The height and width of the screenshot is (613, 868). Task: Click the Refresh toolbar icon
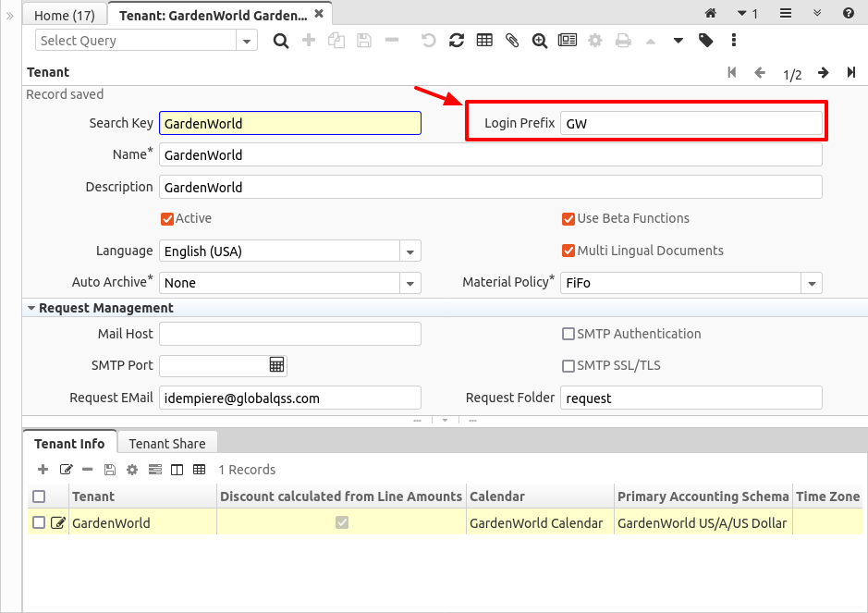click(x=456, y=41)
